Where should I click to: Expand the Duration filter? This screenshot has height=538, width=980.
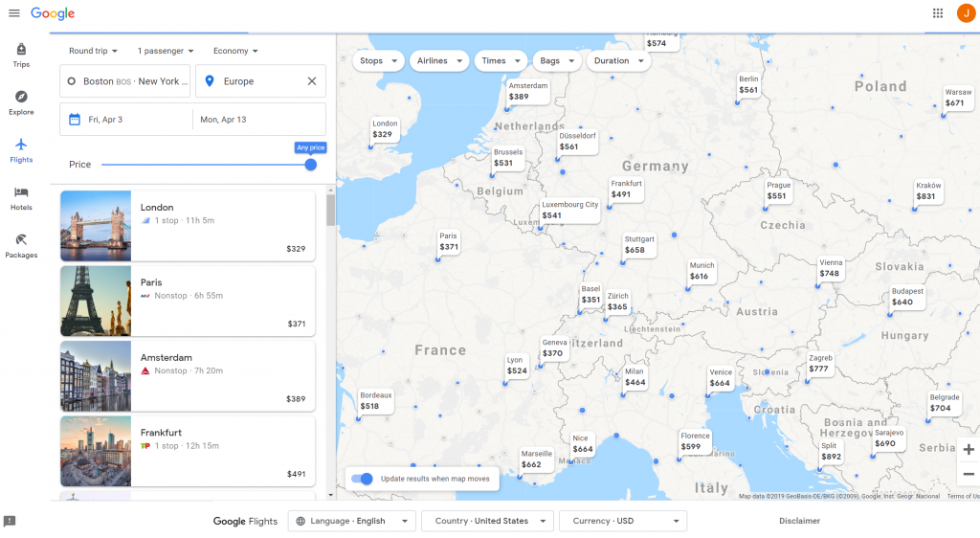click(618, 60)
